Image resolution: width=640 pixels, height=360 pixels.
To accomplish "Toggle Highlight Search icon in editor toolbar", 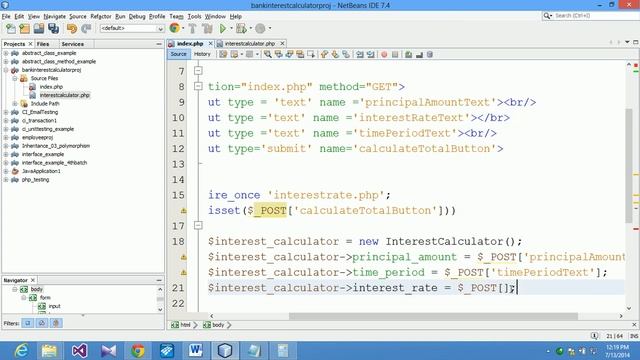I will (x=300, y=54).
